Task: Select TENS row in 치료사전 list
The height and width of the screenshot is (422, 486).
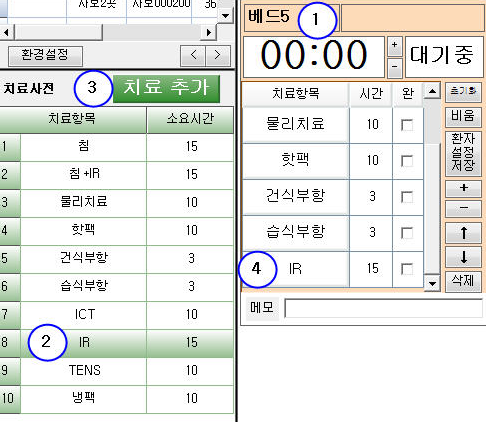Action: coord(117,371)
